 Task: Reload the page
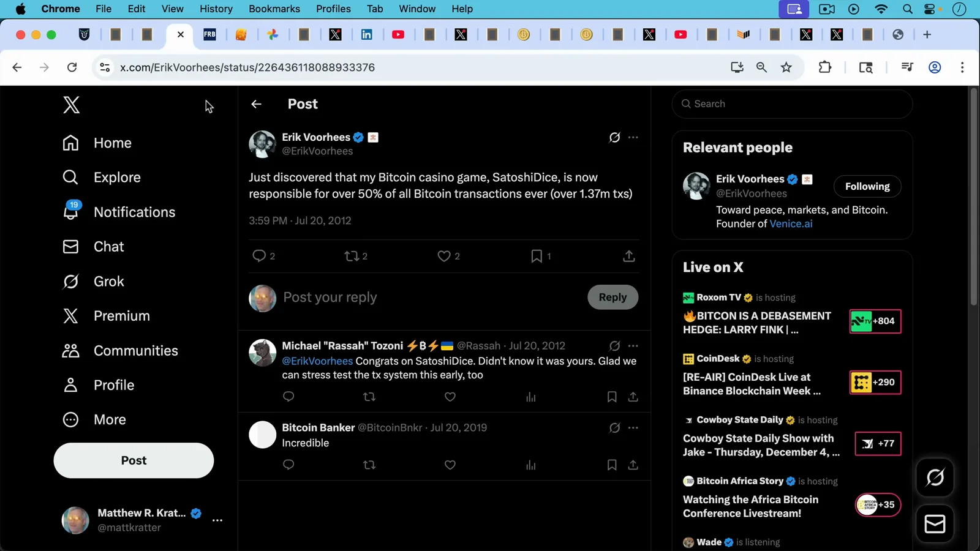tap(72, 67)
